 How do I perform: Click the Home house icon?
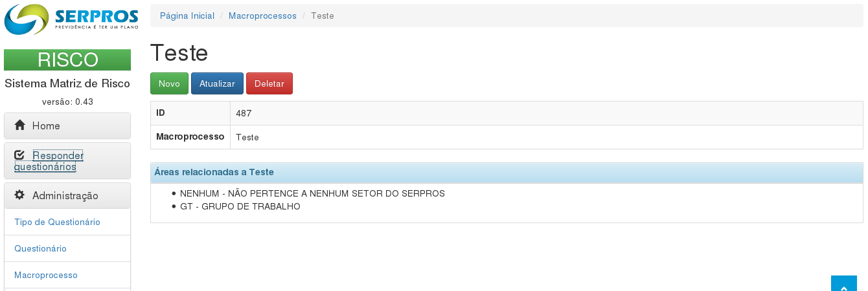(x=20, y=125)
